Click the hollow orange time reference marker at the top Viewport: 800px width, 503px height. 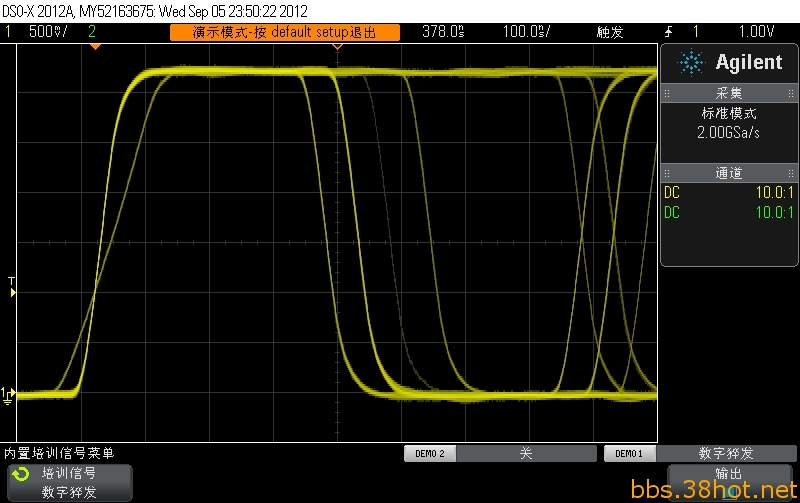coord(337,47)
